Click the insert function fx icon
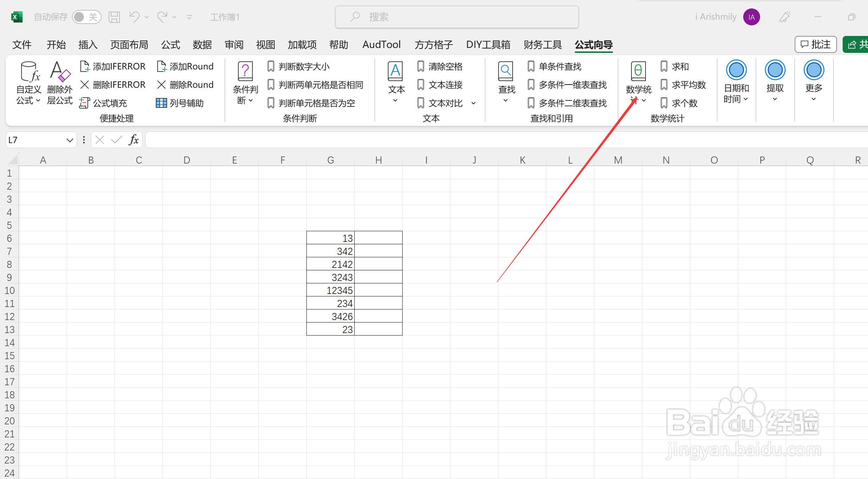Viewport: 868px width, 479px height. tap(134, 140)
